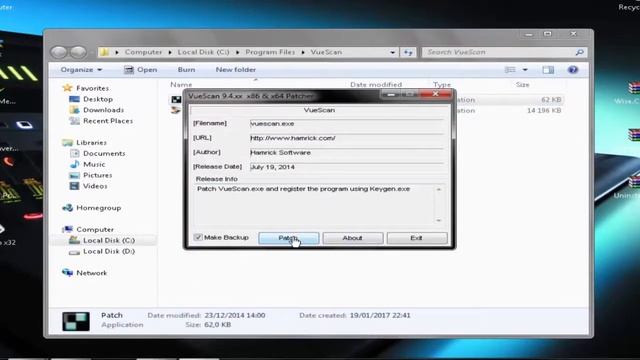Select Favorites in navigation pane
The width and height of the screenshot is (640, 360).
click(x=92, y=88)
